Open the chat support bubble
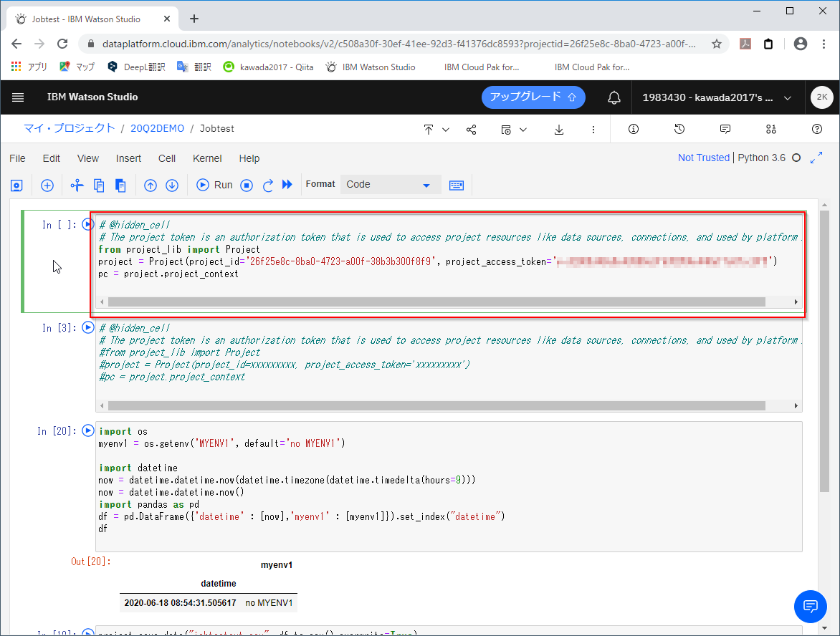This screenshot has height=636, width=840. tap(810, 606)
